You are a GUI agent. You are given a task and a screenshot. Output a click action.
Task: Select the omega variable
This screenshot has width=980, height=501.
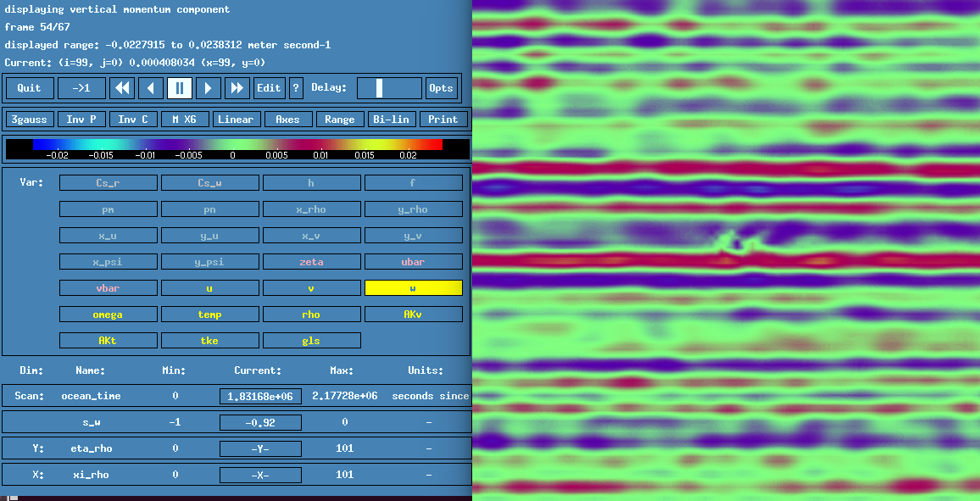pos(108,315)
